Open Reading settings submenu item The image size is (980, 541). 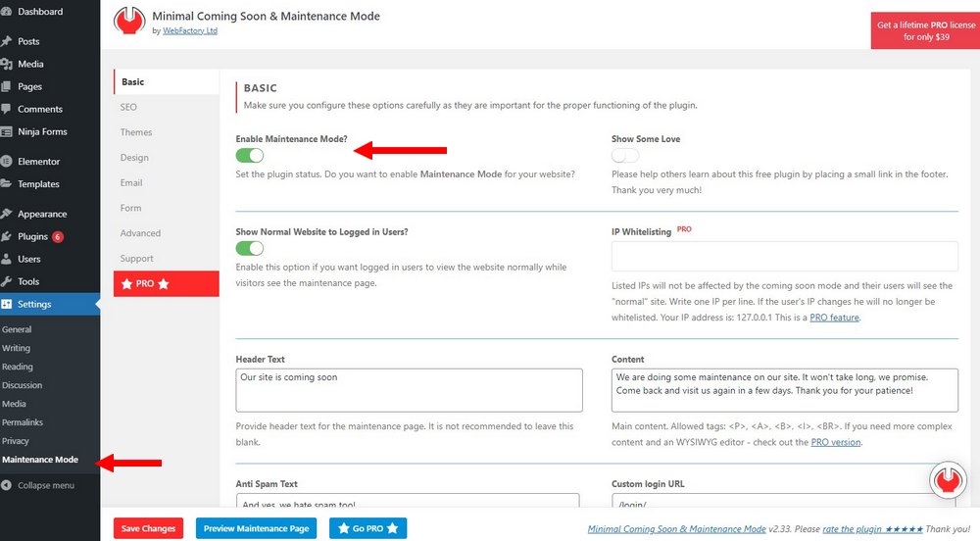pyautogui.click(x=18, y=367)
